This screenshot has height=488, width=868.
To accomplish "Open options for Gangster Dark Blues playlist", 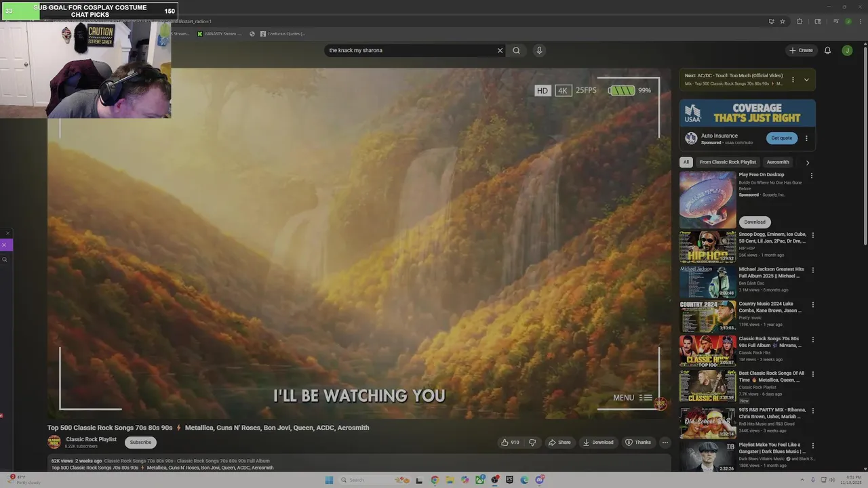I will 812,445.
